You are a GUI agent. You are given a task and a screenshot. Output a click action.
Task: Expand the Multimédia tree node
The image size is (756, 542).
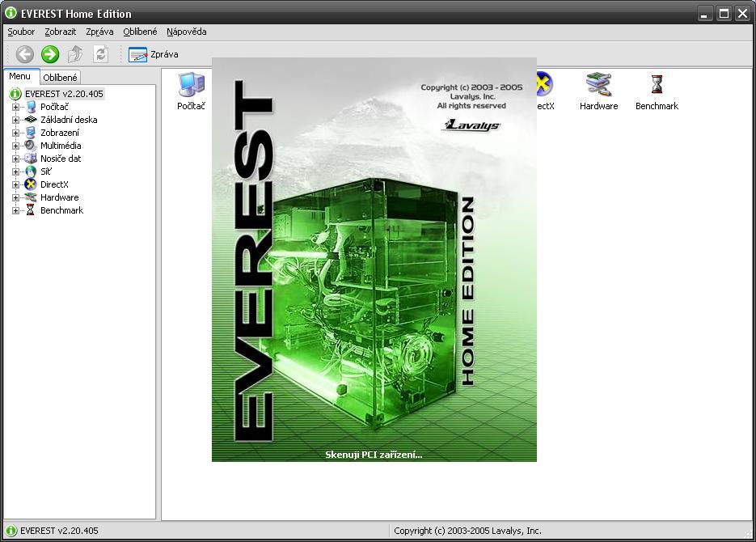coord(15,146)
